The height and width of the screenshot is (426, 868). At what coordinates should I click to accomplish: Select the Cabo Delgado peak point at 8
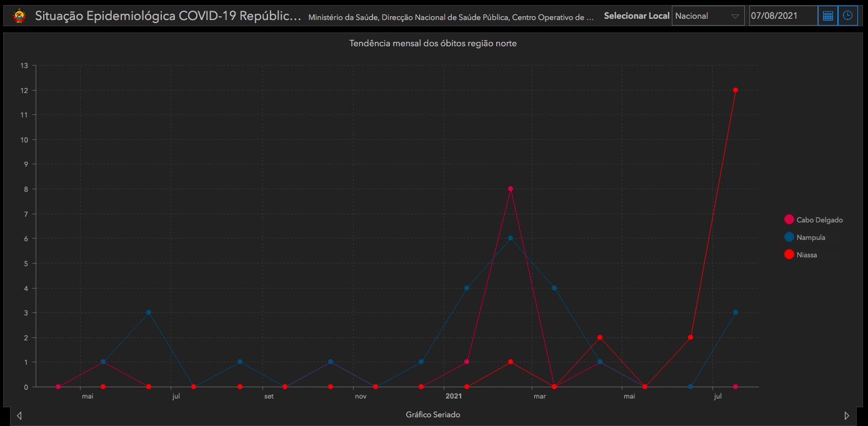pyautogui.click(x=511, y=189)
